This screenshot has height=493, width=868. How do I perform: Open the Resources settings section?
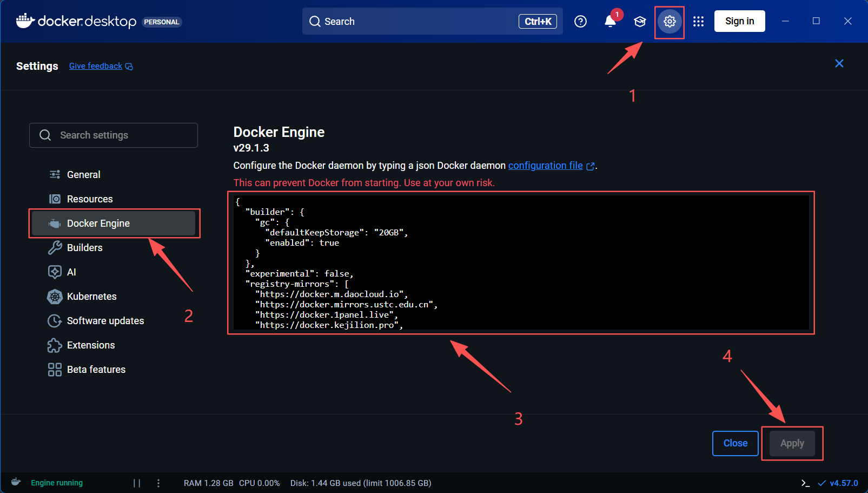coord(114,199)
